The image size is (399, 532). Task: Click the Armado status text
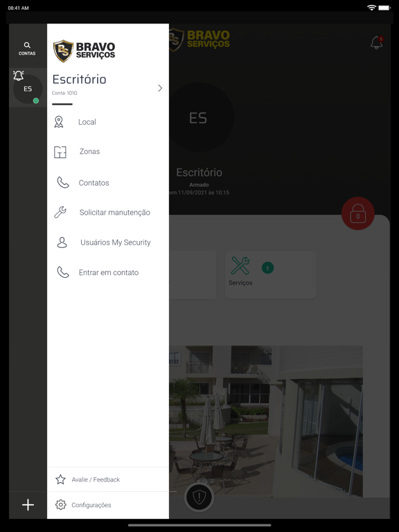point(199,185)
